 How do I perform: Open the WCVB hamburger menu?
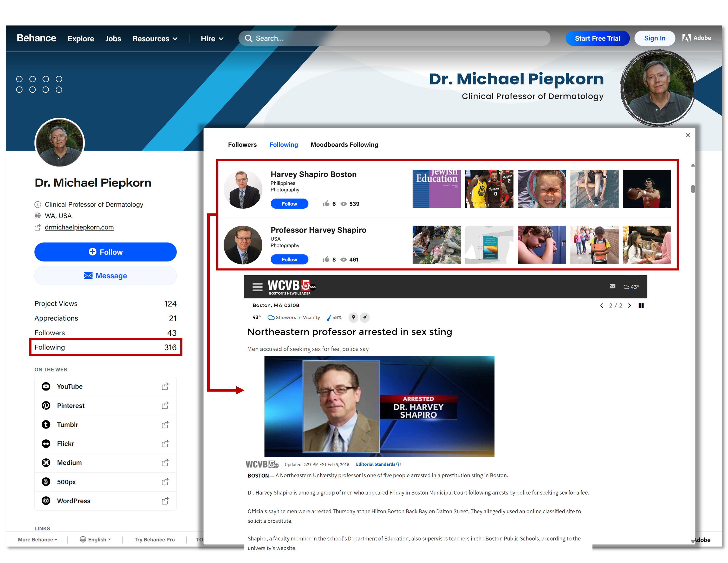[257, 287]
